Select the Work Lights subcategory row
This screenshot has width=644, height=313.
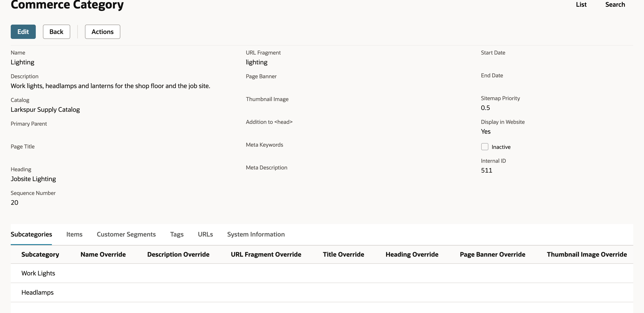coord(322,273)
